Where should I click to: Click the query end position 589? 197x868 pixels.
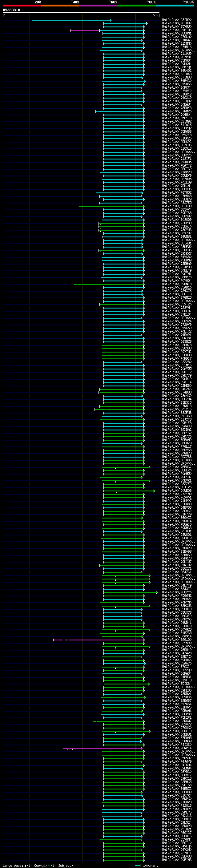coord(155,15)
